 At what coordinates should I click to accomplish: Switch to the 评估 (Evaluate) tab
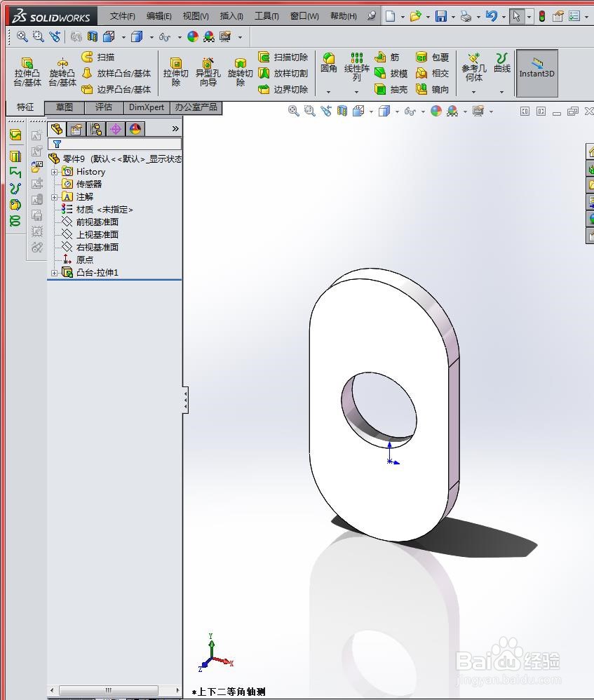[x=104, y=107]
